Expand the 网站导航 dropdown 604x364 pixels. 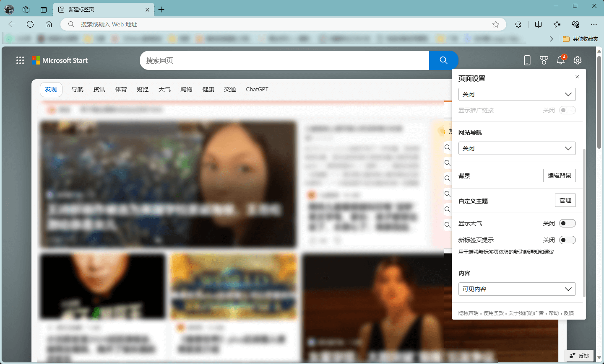517,148
